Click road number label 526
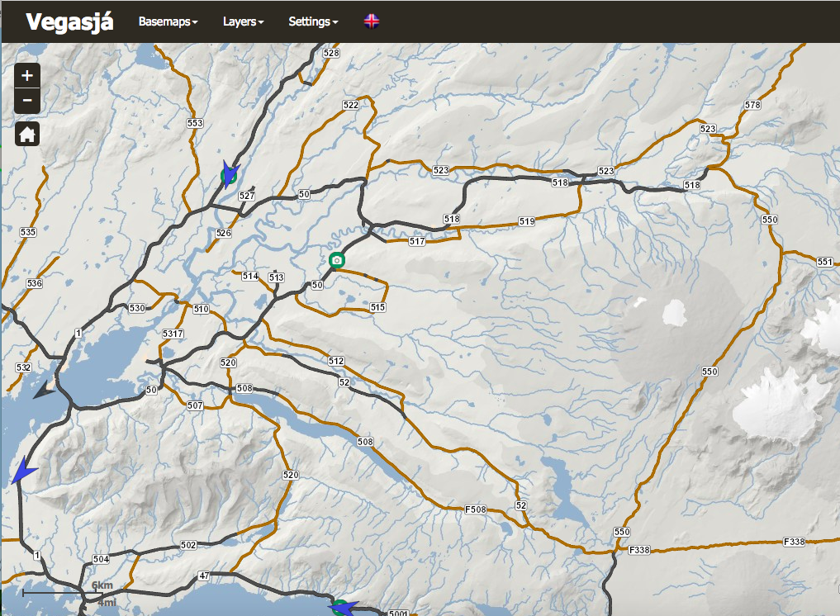Viewport: 840px width, 616px height. coord(223,233)
